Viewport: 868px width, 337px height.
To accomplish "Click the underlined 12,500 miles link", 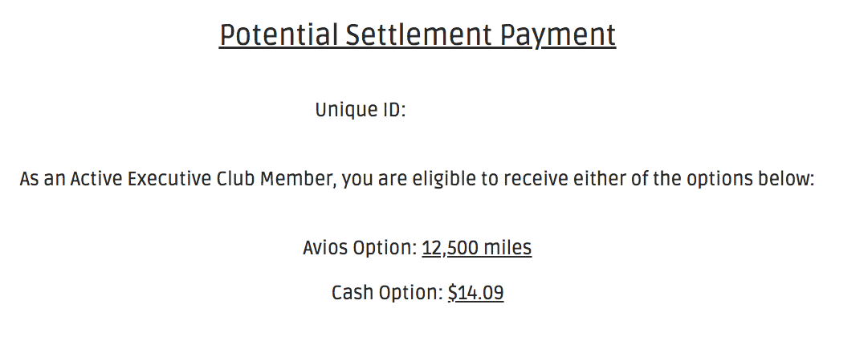I will point(477,248).
